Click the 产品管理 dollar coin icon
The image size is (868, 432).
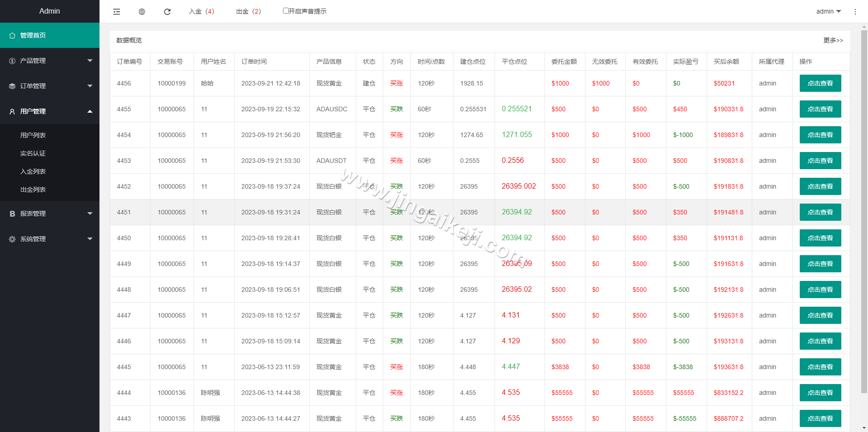pos(12,61)
